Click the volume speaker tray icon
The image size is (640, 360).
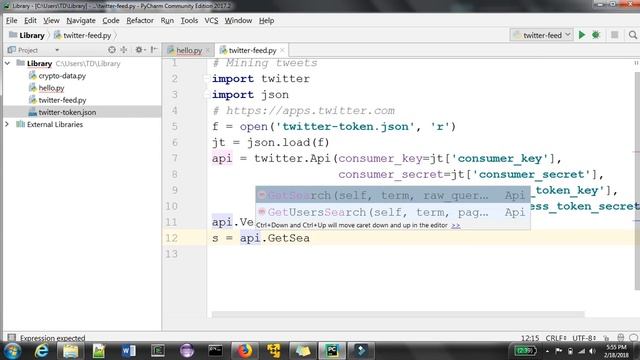(592, 351)
